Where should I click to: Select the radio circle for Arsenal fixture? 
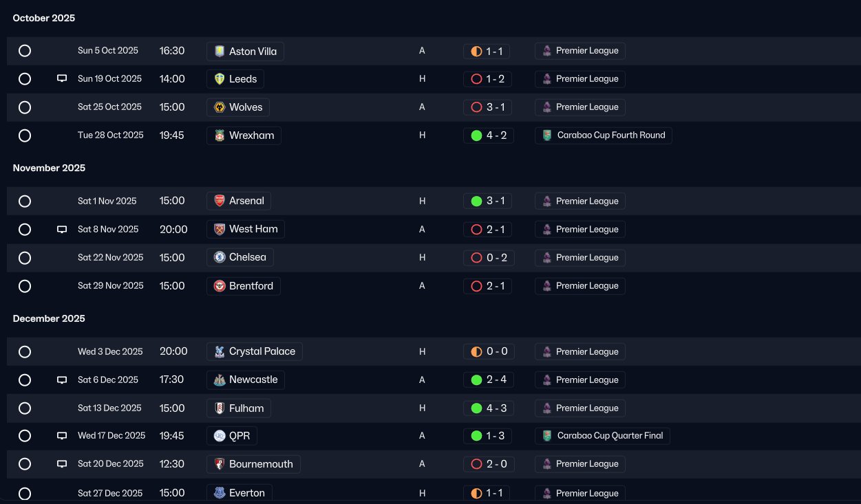(x=25, y=201)
